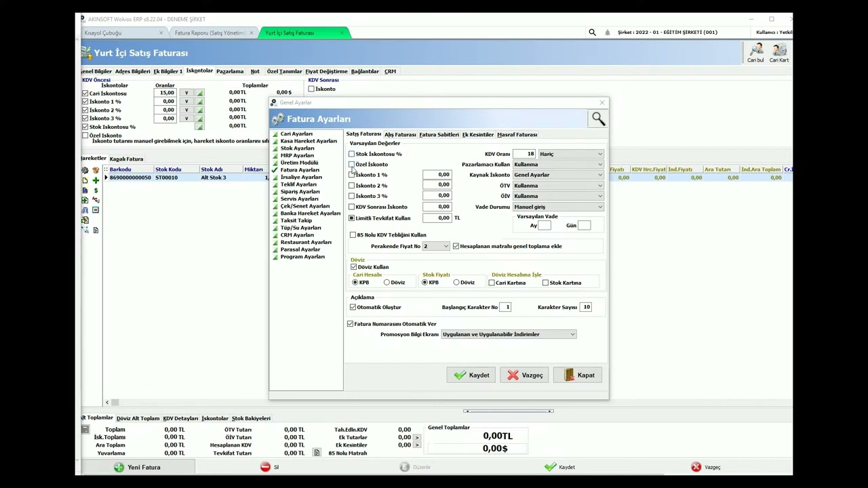Uncheck Cari İskontosu in KDV Öncesi section
868x488 pixels.
click(85, 93)
